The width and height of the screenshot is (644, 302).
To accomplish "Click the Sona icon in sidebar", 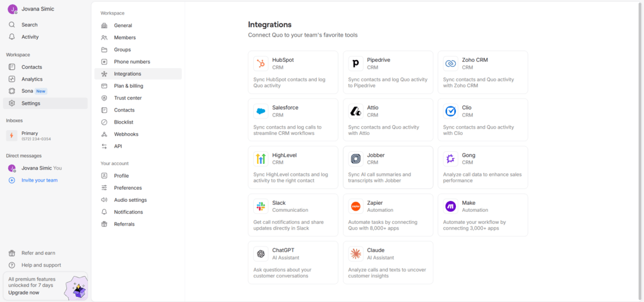I will click(12, 91).
